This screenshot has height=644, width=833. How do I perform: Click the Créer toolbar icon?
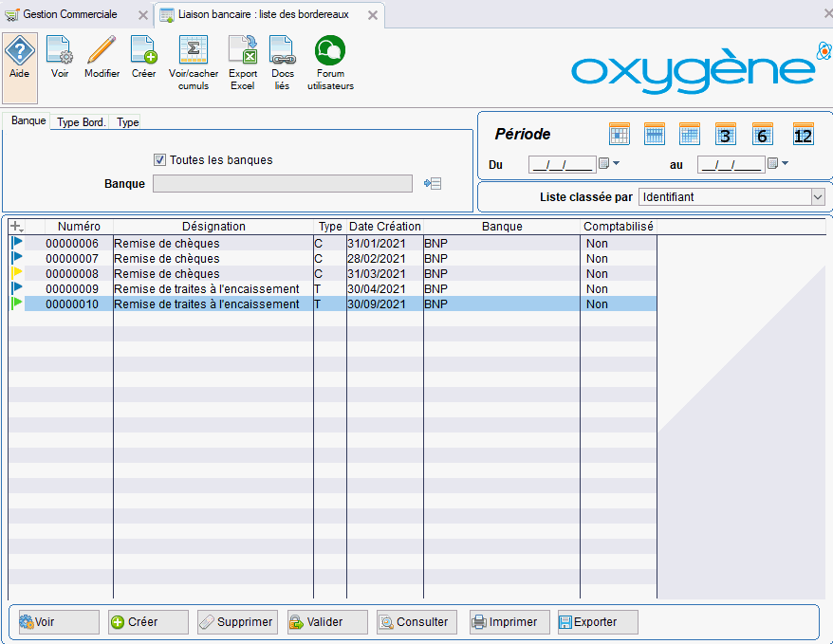pos(143,57)
